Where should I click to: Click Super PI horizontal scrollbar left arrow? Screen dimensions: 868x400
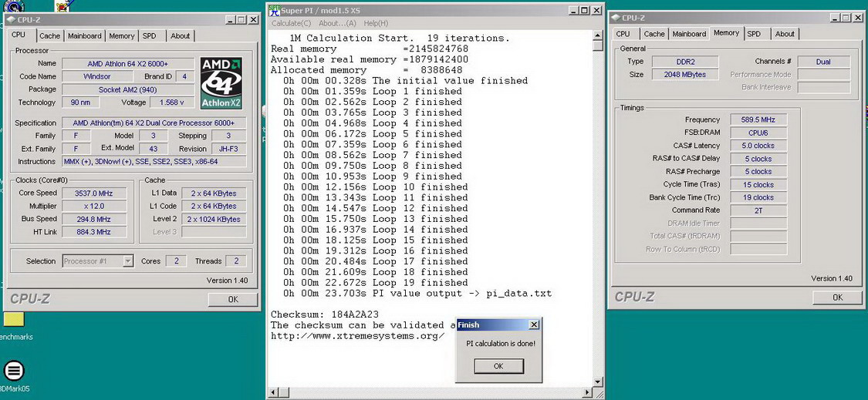tap(272, 392)
